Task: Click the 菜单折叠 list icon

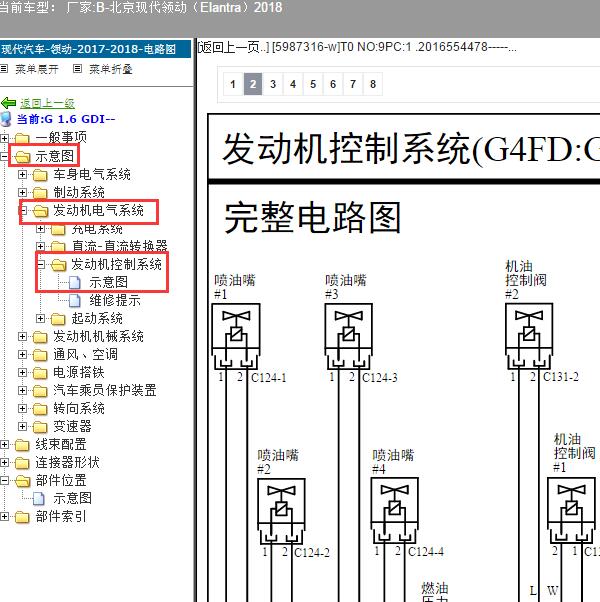Action: click(77, 69)
